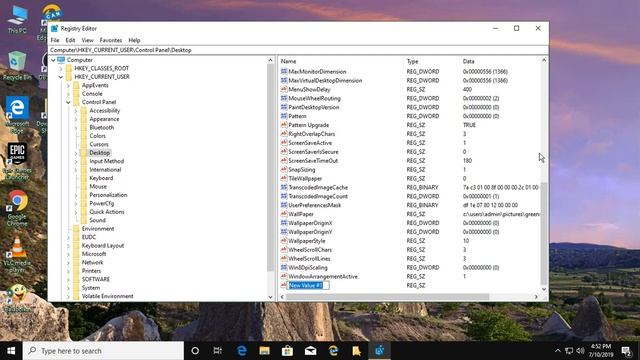Open the Help menu
The image size is (640, 360).
coord(134,40)
